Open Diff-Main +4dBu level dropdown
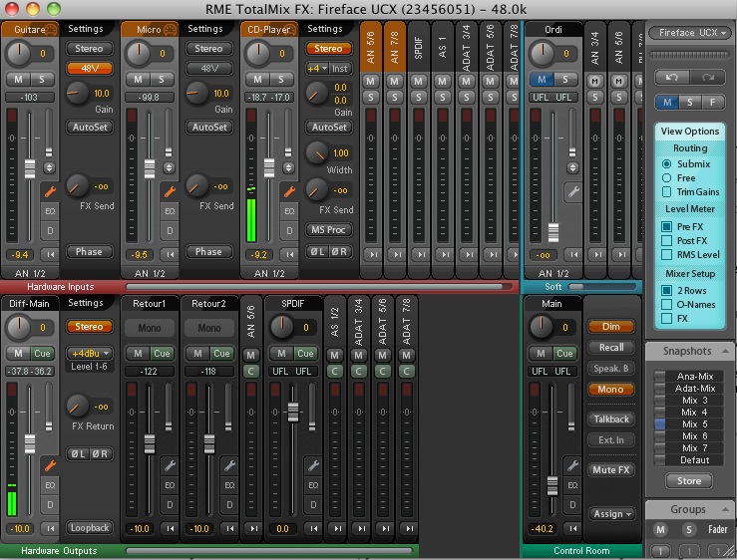 (90, 354)
